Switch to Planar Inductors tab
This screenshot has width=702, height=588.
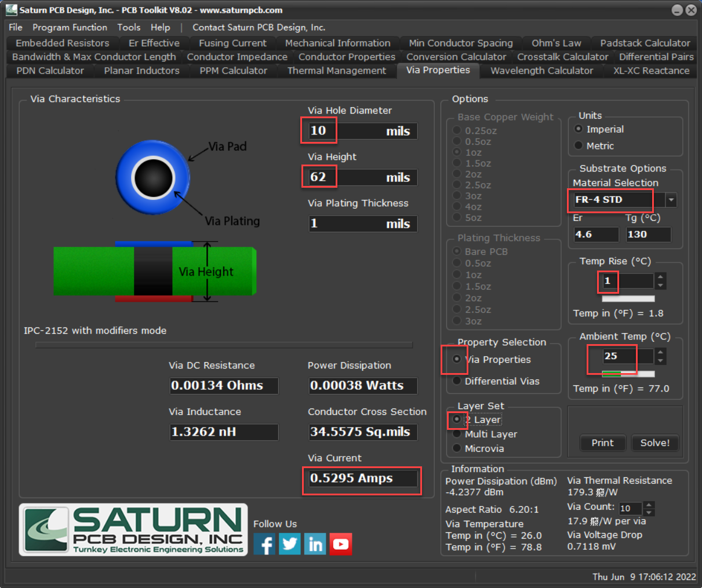pyautogui.click(x=142, y=71)
